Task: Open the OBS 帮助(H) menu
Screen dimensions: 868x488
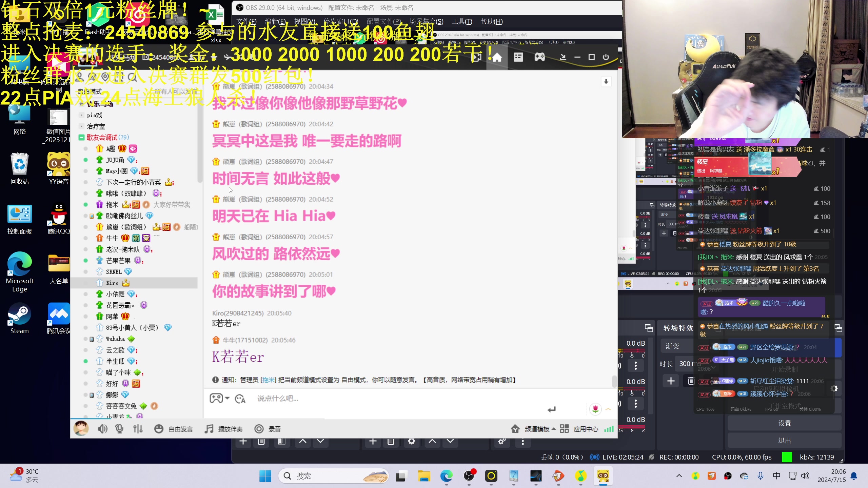Action: 492,22
